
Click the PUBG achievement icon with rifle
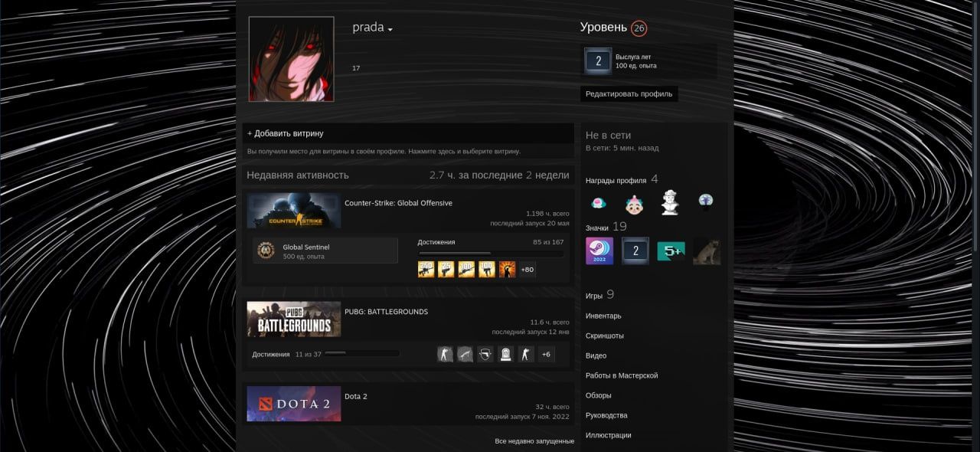465,354
